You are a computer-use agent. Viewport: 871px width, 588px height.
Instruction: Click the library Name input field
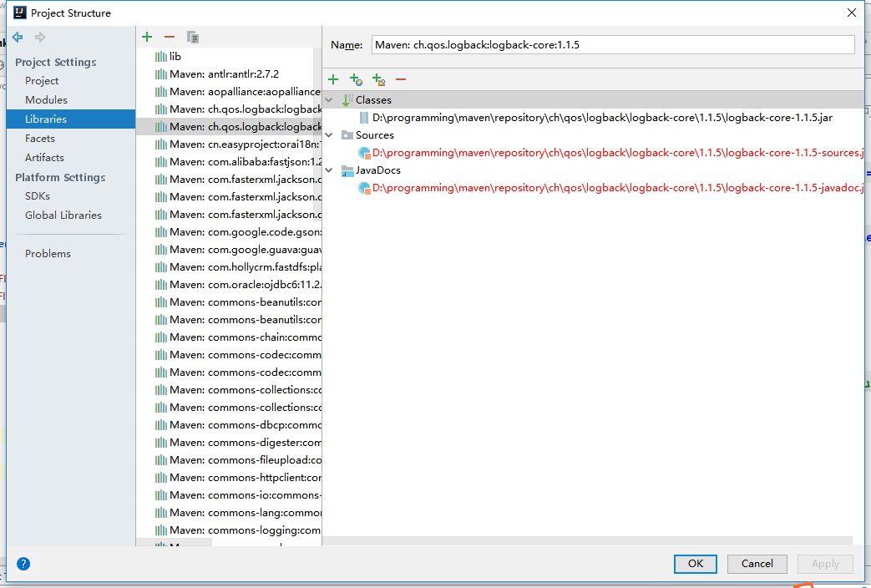coord(613,45)
